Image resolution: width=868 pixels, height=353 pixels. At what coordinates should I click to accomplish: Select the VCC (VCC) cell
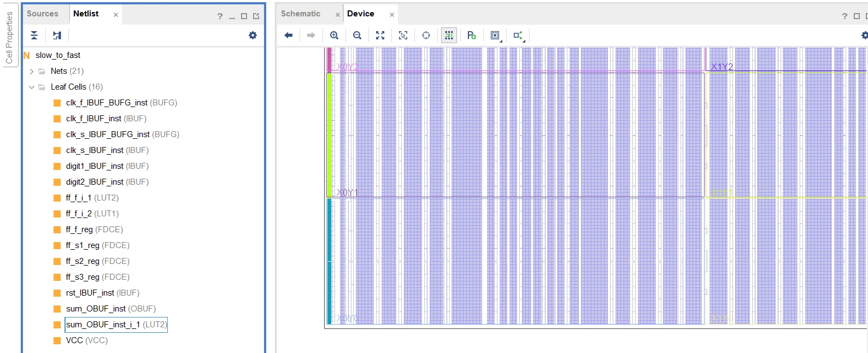pos(87,340)
